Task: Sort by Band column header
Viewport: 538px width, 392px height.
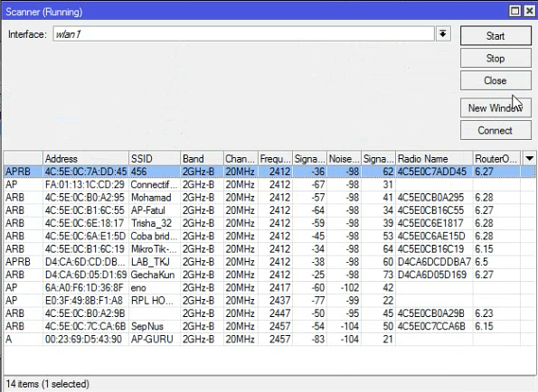Action: (x=202, y=159)
